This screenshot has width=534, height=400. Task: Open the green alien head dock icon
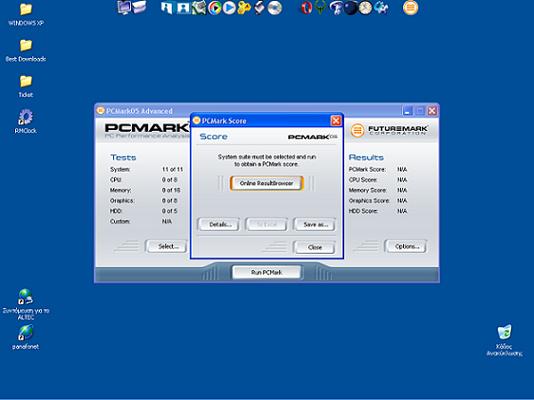tap(320, 8)
